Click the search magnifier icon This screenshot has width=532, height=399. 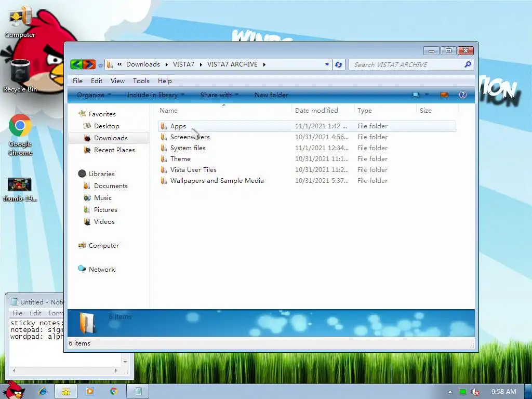tap(468, 64)
